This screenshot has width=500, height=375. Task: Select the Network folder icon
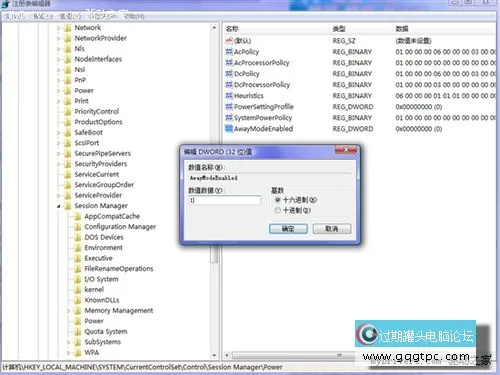(x=67, y=28)
